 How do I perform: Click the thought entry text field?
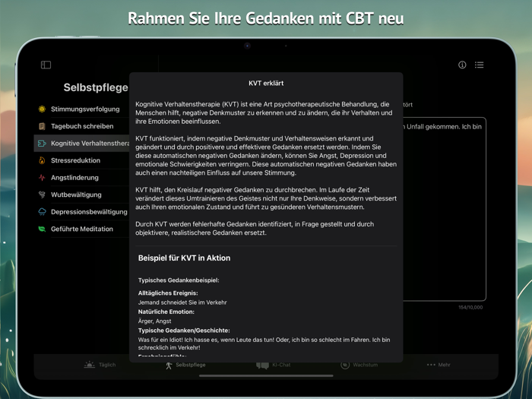(x=445, y=209)
